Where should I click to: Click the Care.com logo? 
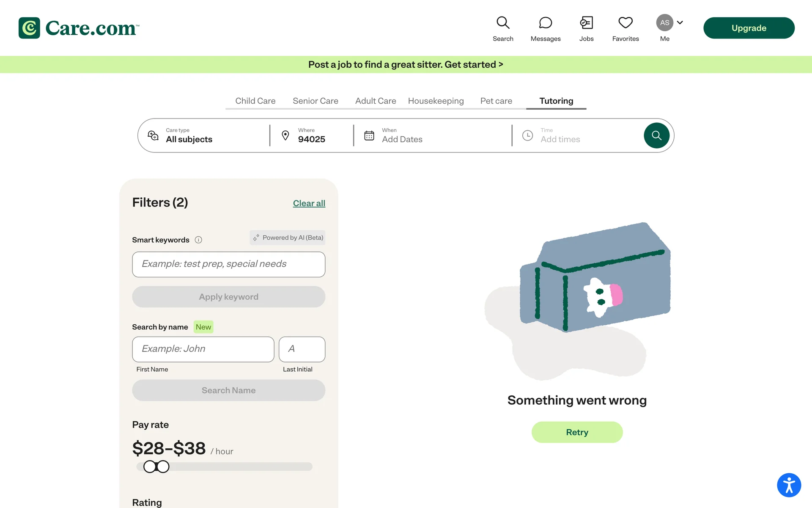coord(79,28)
